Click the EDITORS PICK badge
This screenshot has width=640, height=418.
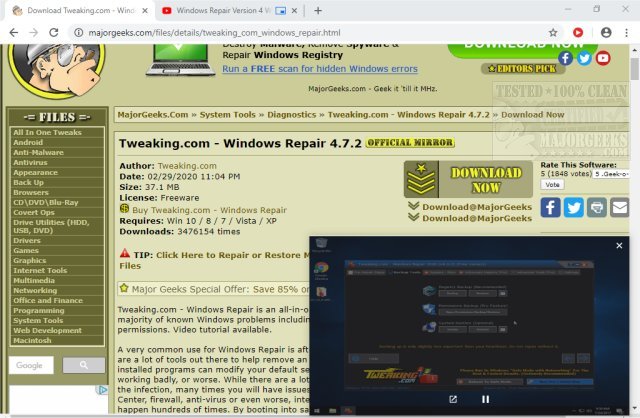click(x=523, y=69)
